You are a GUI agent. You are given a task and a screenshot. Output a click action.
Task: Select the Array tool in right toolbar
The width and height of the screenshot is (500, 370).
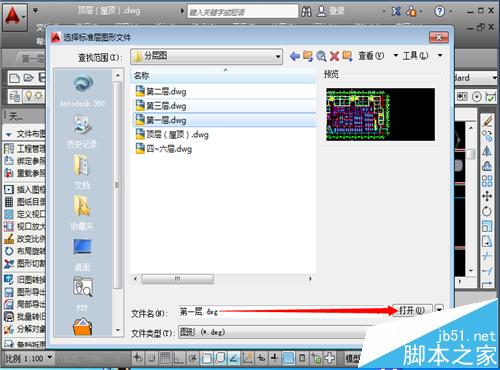tap(487, 181)
